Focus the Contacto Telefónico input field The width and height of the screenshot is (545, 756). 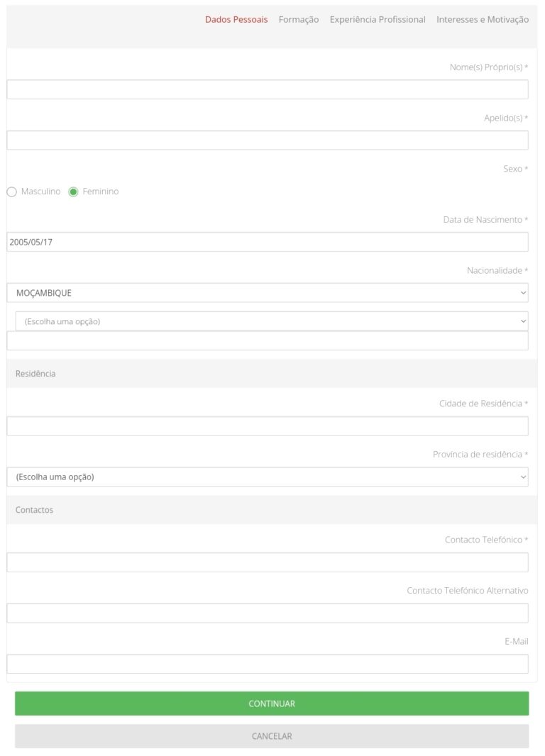(x=268, y=562)
